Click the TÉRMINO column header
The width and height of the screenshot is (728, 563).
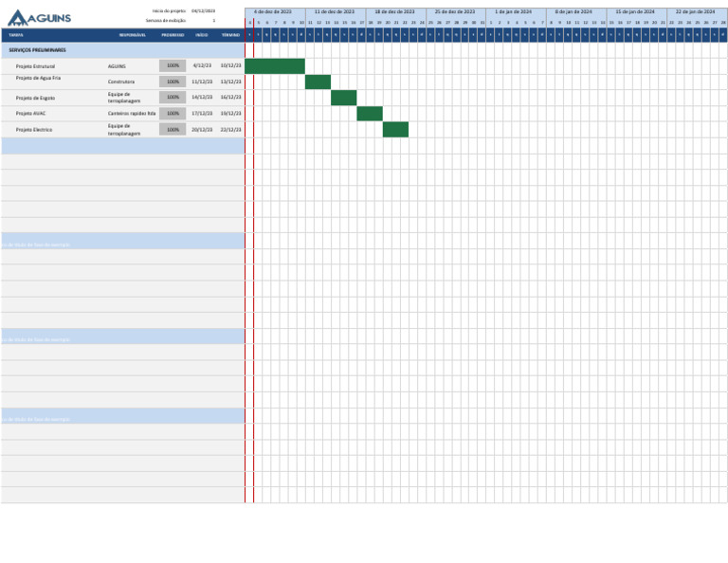point(230,35)
